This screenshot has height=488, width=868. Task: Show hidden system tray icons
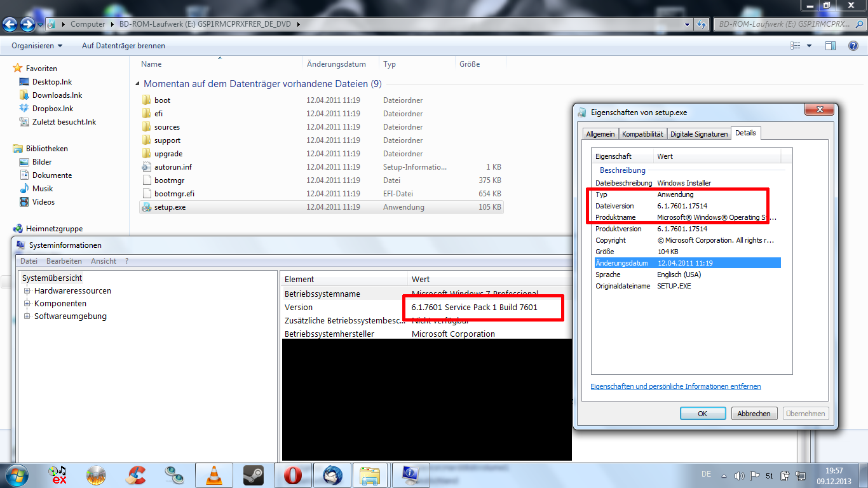point(723,475)
